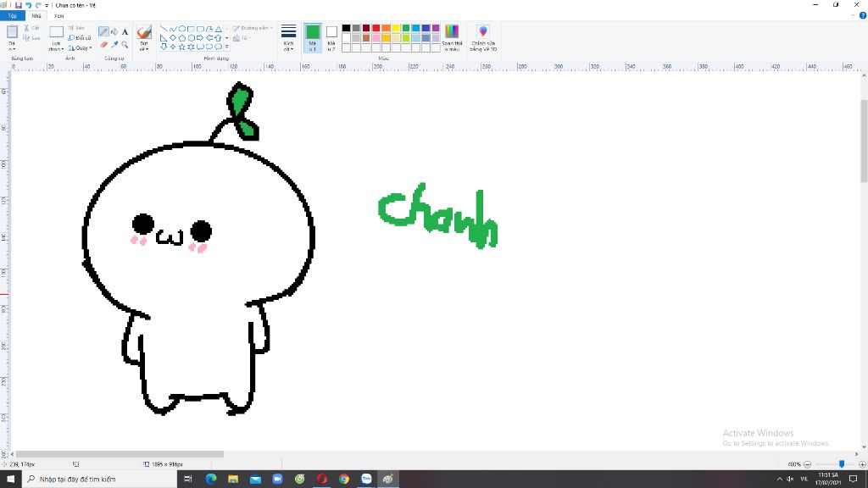Open the Opera browser from taskbar

[x=321, y=480]
